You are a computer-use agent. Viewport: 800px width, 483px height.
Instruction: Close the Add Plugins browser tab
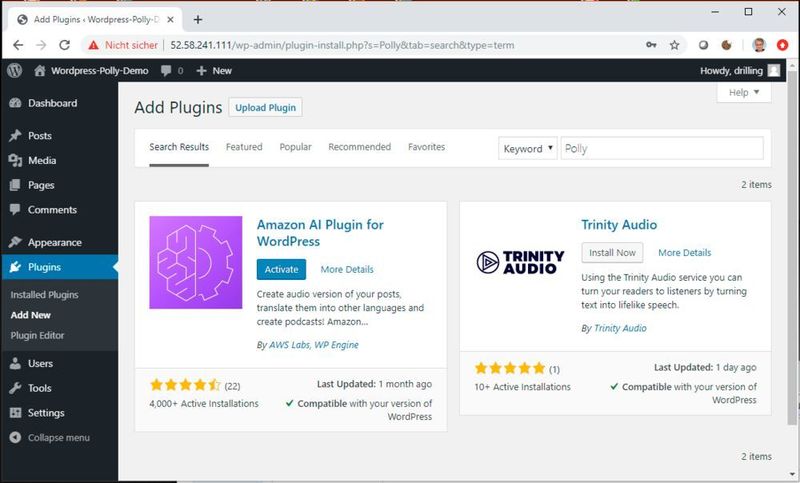click(x=170, y=19)
